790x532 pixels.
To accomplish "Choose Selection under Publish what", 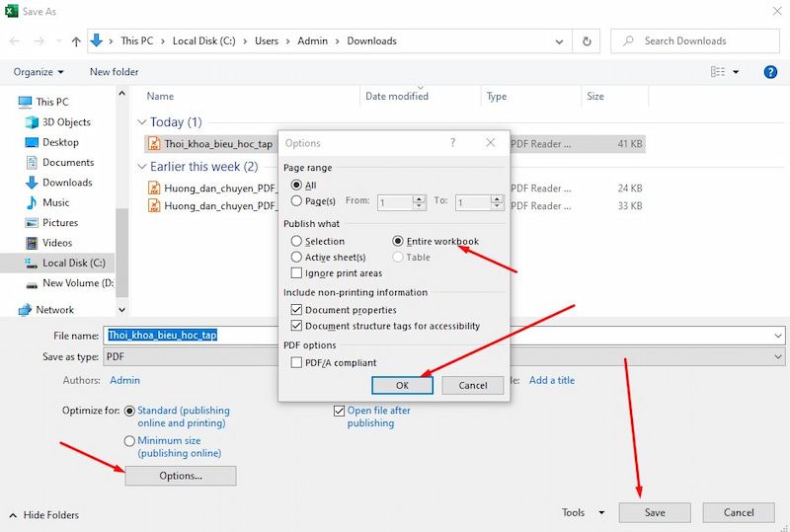I will point(296,241).
